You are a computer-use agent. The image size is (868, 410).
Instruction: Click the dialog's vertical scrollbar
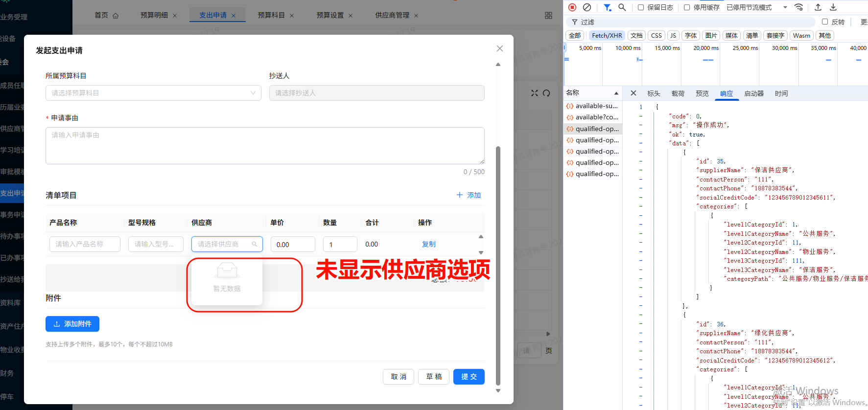(x=498, y=264)
